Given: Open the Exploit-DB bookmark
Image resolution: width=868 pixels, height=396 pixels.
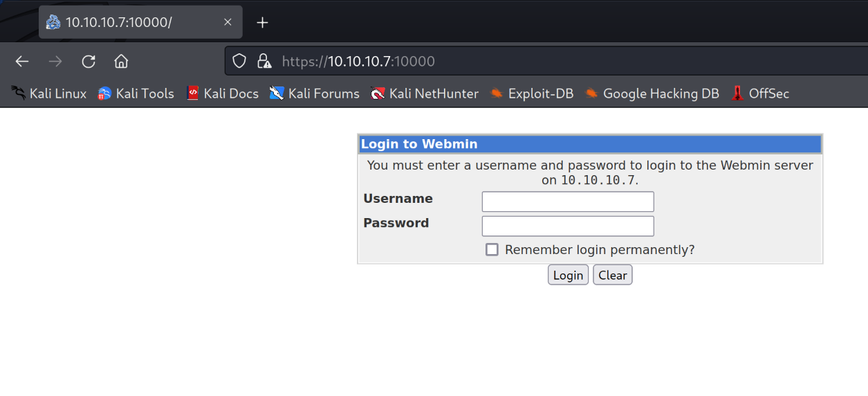Looking at the screenshot, I should pos(532,93).
